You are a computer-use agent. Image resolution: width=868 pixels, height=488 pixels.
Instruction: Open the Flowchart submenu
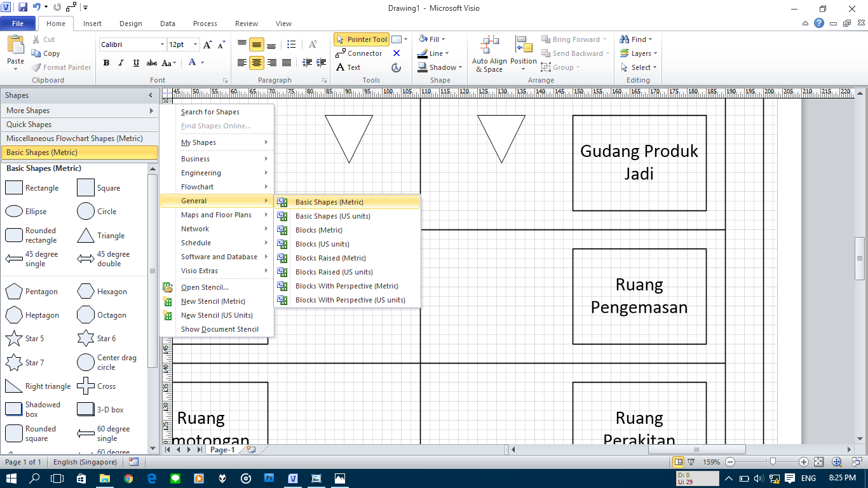coord(217,187)
